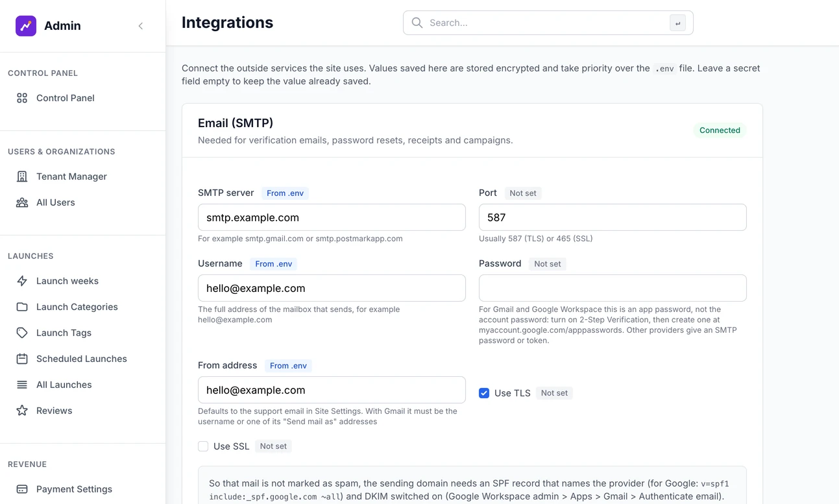Navigate to Scheduled Launches
This screenshot has height=504, width=839.
[82, 359]
